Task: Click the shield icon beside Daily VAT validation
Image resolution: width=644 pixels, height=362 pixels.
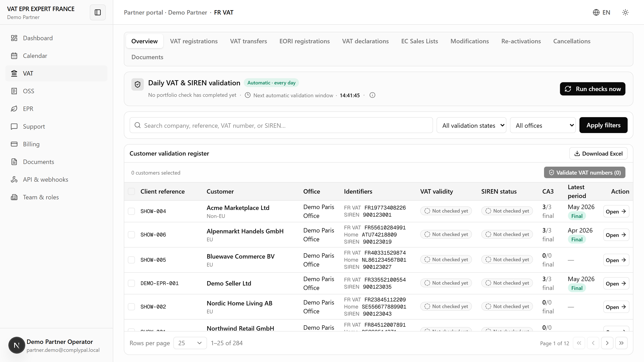Action: 138,84
